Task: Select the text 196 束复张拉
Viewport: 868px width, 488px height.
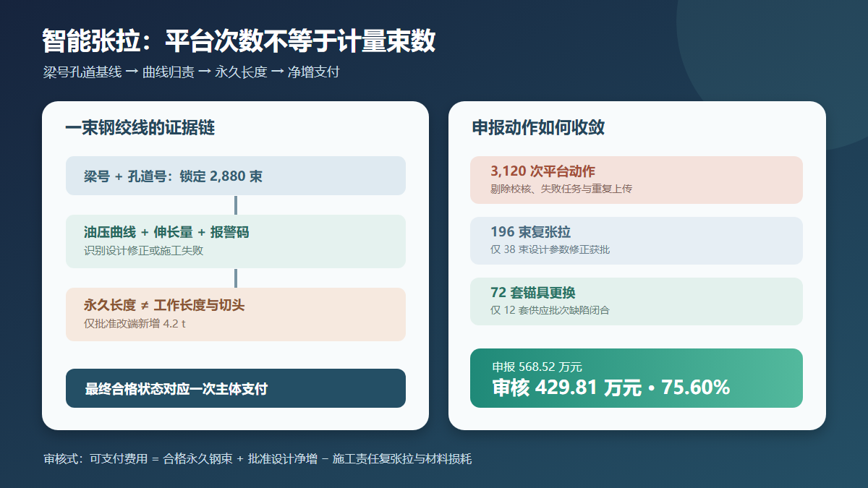Action: tap(530, 232)
